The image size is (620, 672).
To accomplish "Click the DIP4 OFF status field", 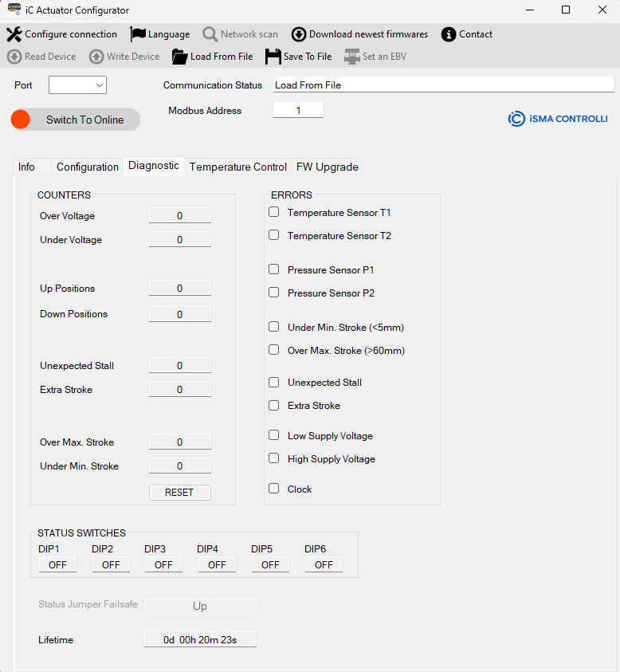I will [x=217, y=565].
